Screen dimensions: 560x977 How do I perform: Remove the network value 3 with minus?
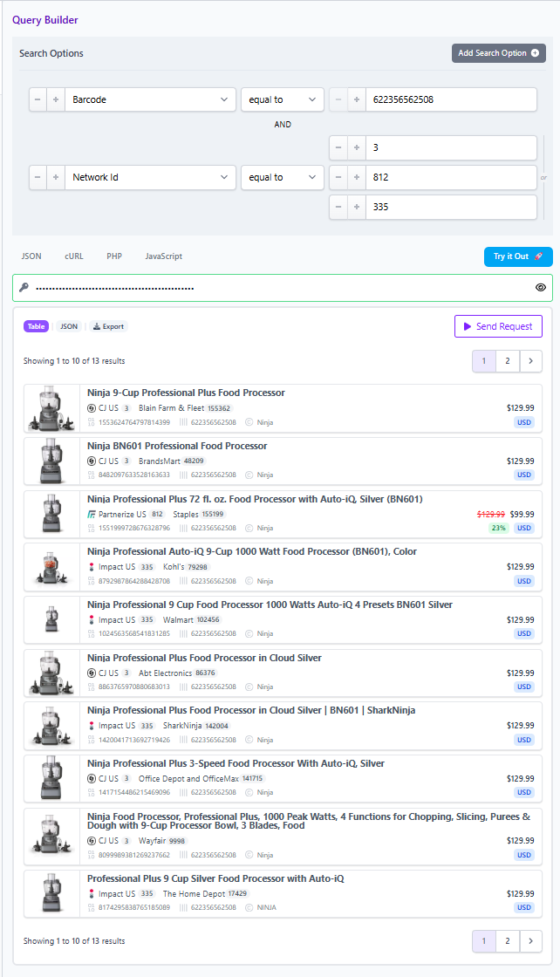338,147
